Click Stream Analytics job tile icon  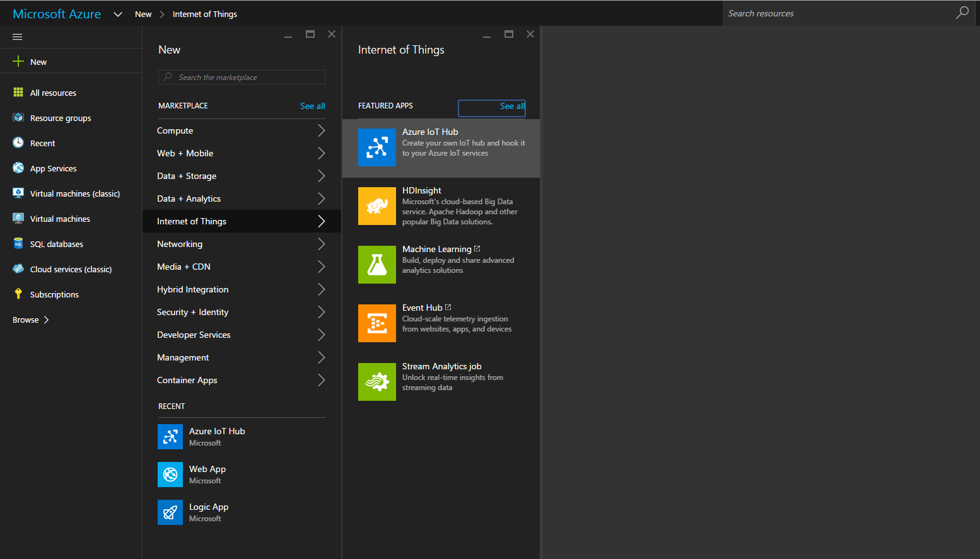tap(377, 382)
